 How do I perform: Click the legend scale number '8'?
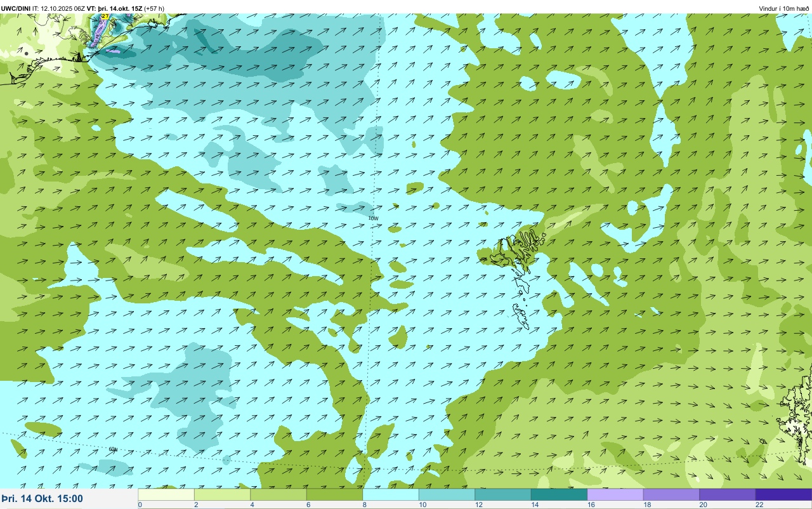(363, 505)
